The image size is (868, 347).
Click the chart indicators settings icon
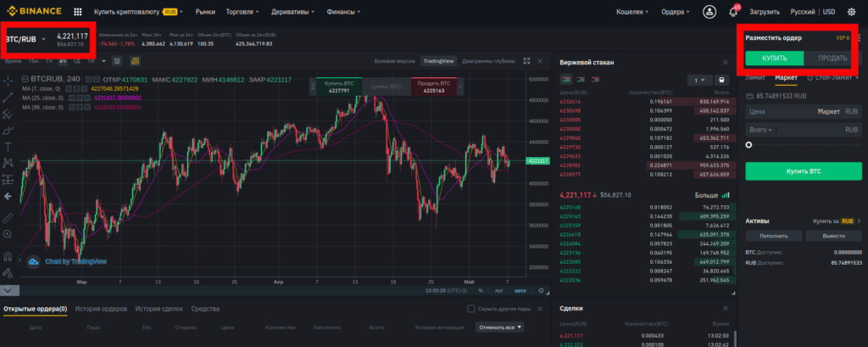click(x=114, y=61)
